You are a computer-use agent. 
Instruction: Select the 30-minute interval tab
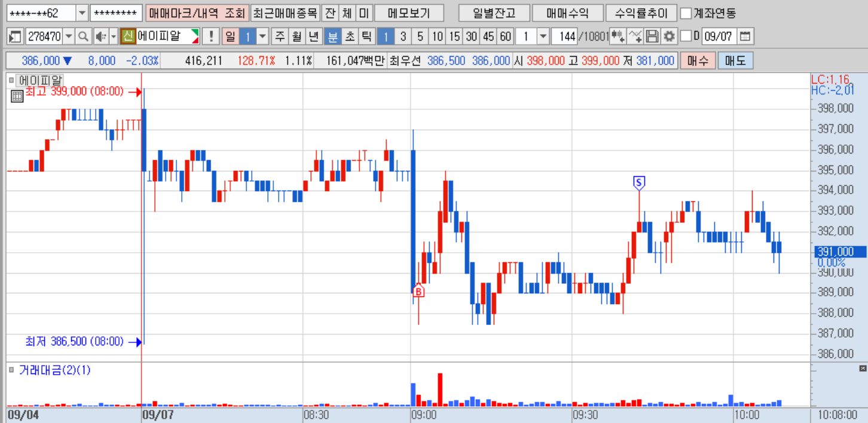pos(472,36)
